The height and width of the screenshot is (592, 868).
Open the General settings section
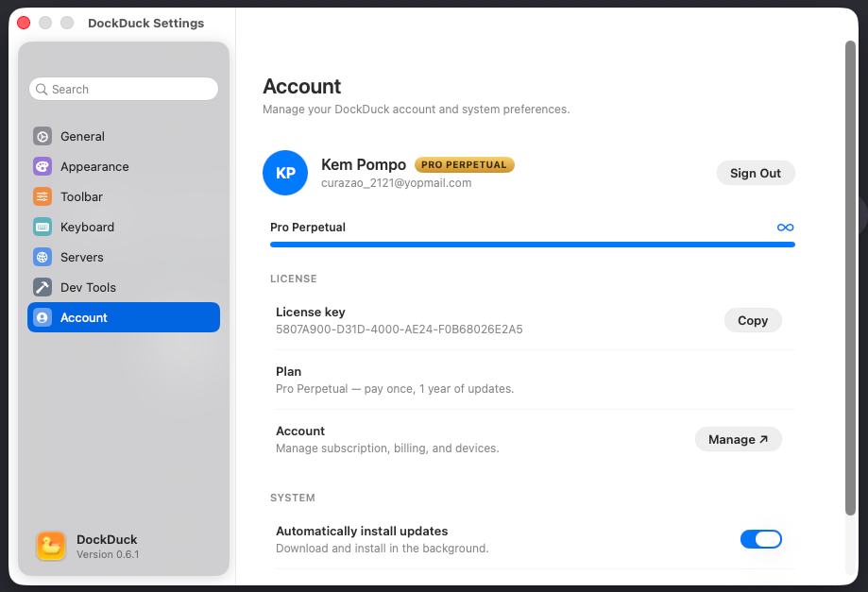[x=124, y=136]
